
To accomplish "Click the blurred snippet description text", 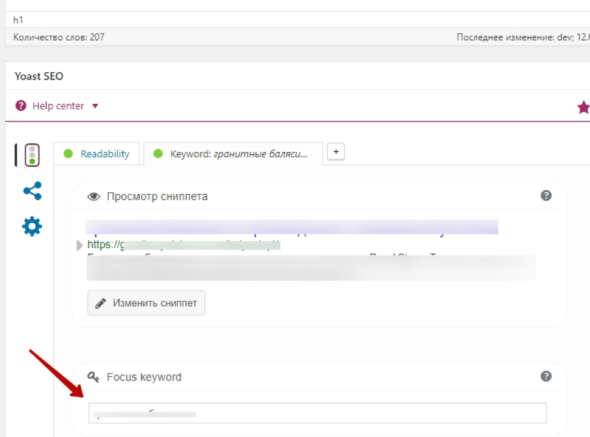I will click(x=311, y=267).
